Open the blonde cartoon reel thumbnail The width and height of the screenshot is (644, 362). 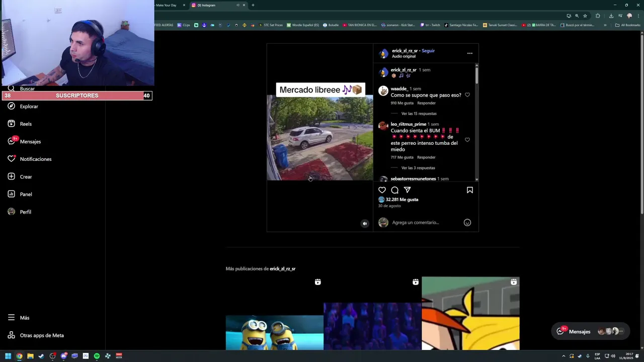470,313
